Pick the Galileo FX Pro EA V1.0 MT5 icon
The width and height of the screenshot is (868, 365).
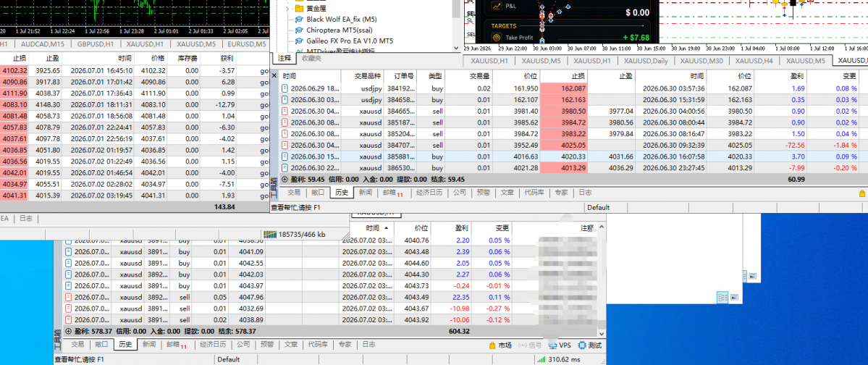tap(299, 41)
